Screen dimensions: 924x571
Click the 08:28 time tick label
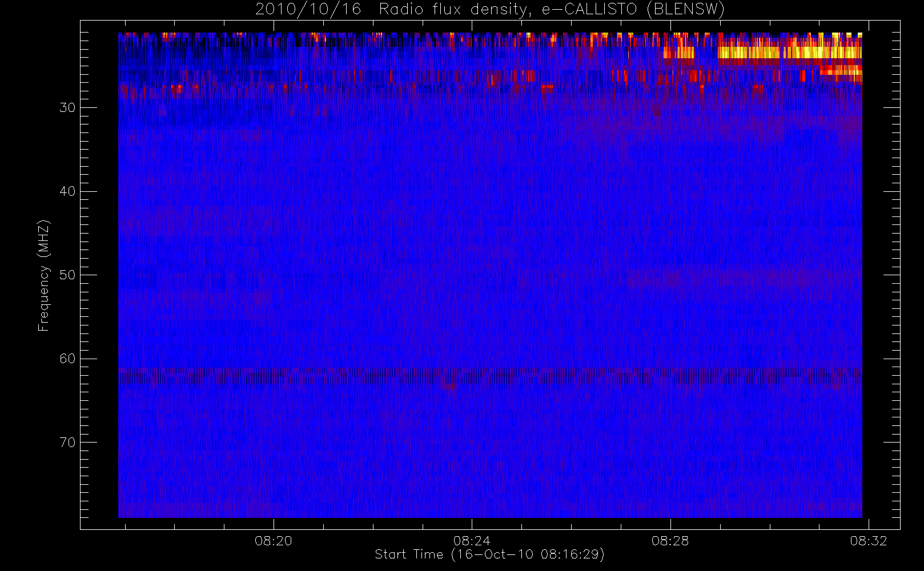pyautogui.click(x=670, y=540)
